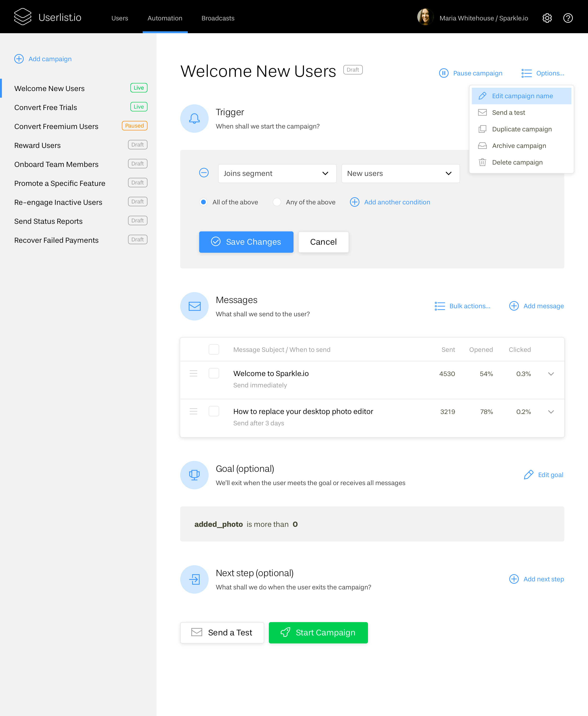588x716 pixels.
Task: Click the drag handle beside Welcome to Sparkle.io
Action: [x=193, y=374]
